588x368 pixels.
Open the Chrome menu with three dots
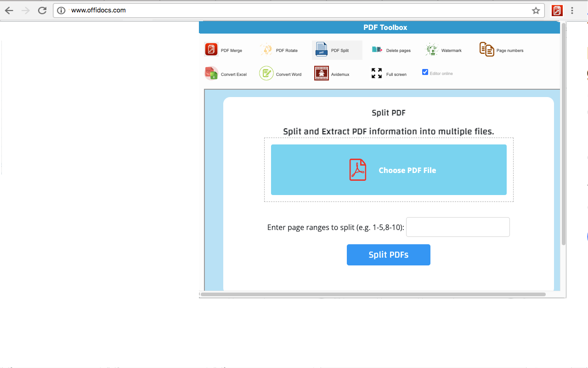point(572,10)
